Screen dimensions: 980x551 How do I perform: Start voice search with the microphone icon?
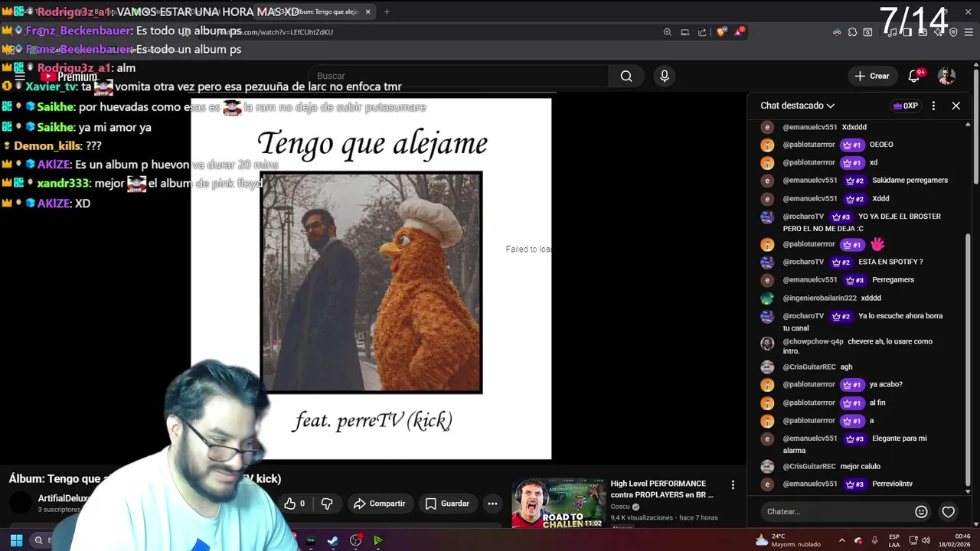(665, 76)
